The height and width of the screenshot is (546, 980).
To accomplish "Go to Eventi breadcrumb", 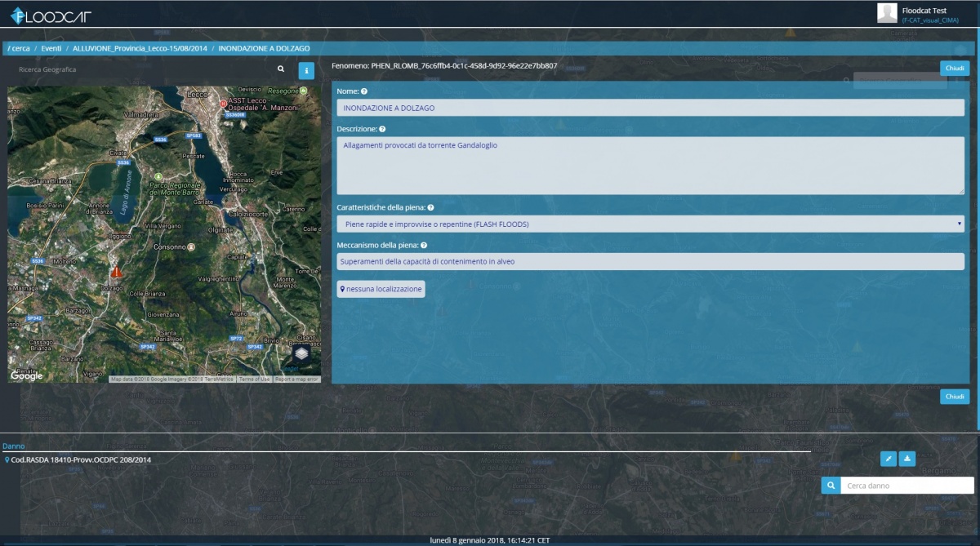I will tap(51, 49).
